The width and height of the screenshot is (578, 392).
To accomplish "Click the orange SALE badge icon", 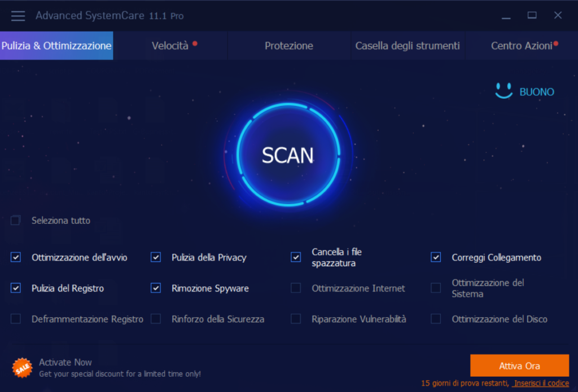I will coord(22,368).
